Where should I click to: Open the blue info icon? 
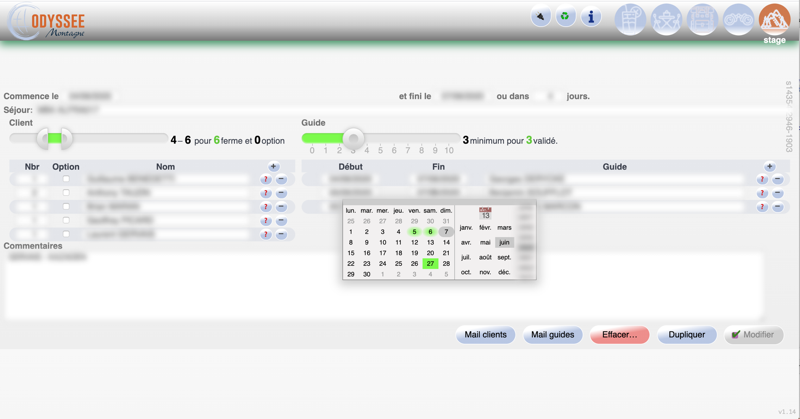pyautogui.click(x=591, y=17)
